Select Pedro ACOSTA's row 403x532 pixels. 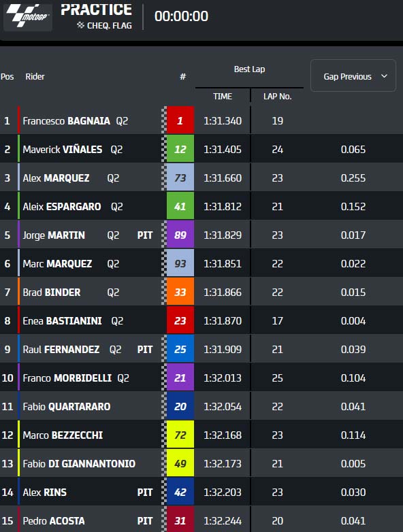click(201, 519)
